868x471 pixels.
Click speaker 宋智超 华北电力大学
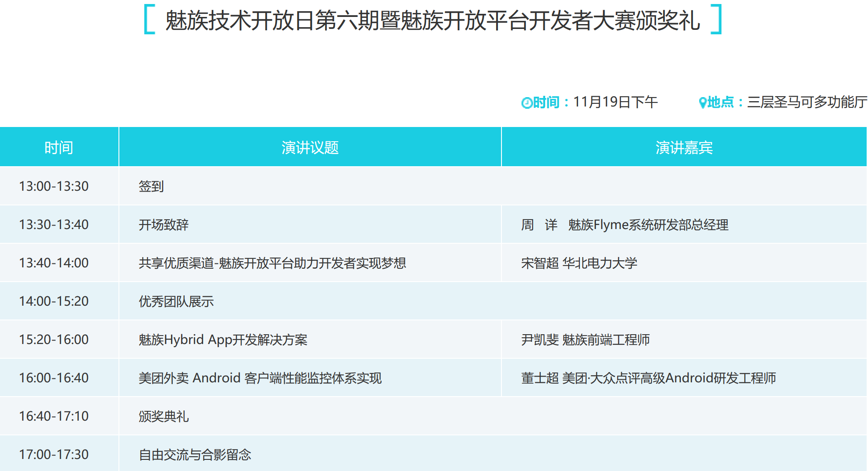[579, 263]
